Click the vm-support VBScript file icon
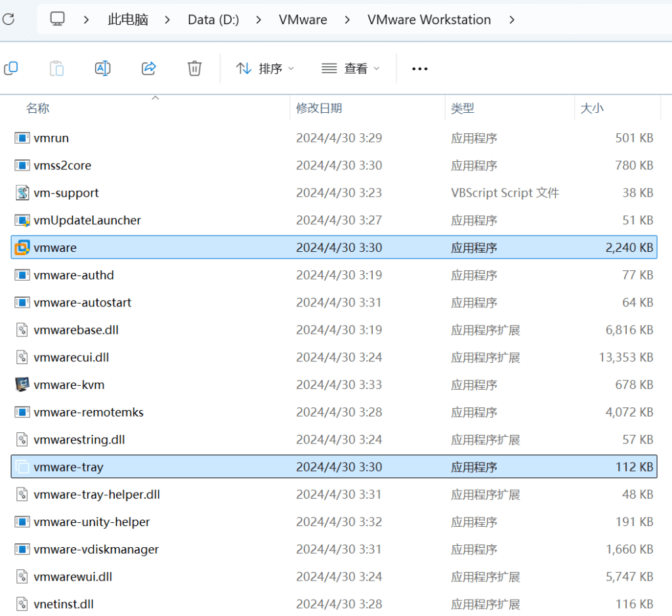The height and width of the screenshot is (616, 672). [22, 193]
